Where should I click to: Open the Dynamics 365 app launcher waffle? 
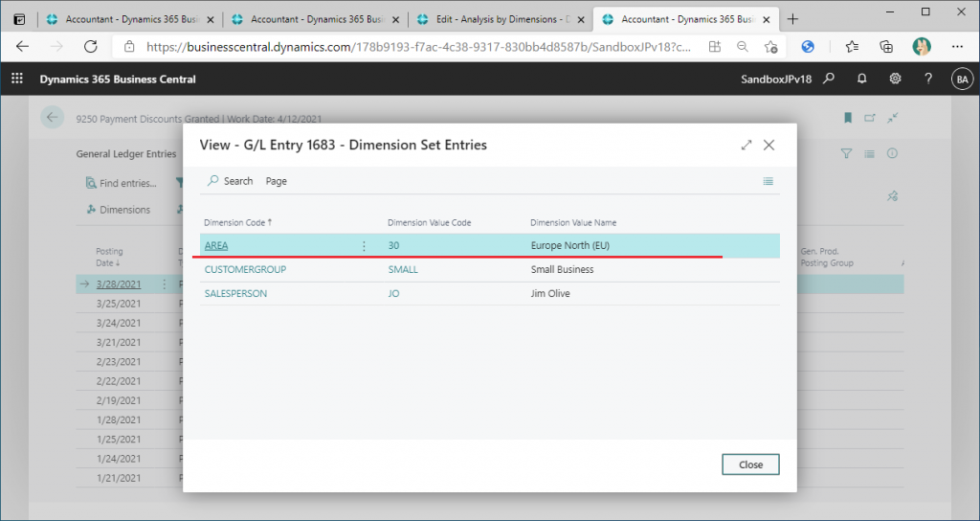point(17,79)
